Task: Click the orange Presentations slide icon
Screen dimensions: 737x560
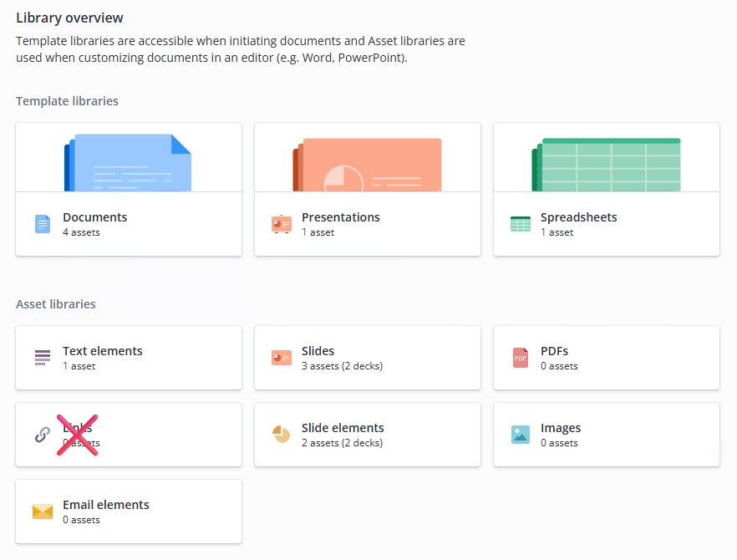Action: [x=282, y=224]
